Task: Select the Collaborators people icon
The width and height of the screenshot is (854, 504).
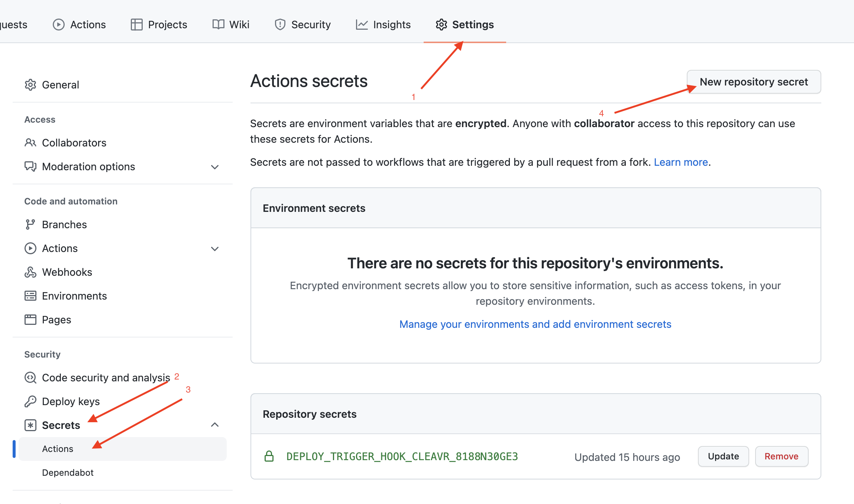Action: (x=30, y=143)
